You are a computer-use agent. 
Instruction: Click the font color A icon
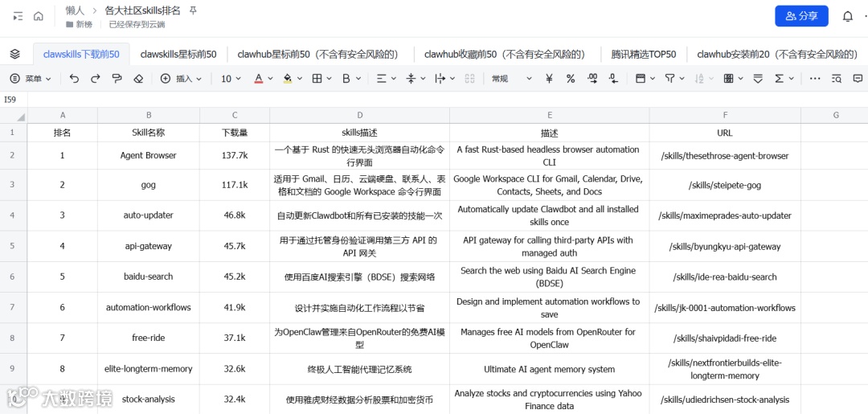(258, 79)
